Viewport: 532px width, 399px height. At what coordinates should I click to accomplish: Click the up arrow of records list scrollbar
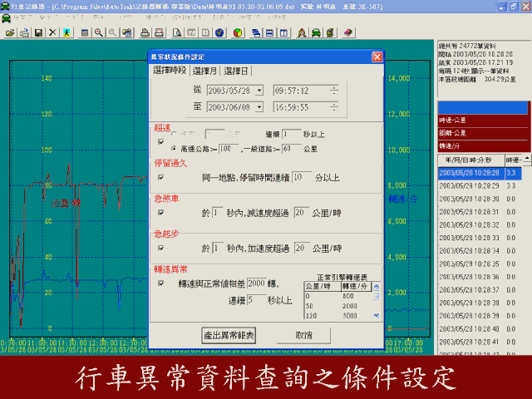pyautogui.click(x=527, y=158)
